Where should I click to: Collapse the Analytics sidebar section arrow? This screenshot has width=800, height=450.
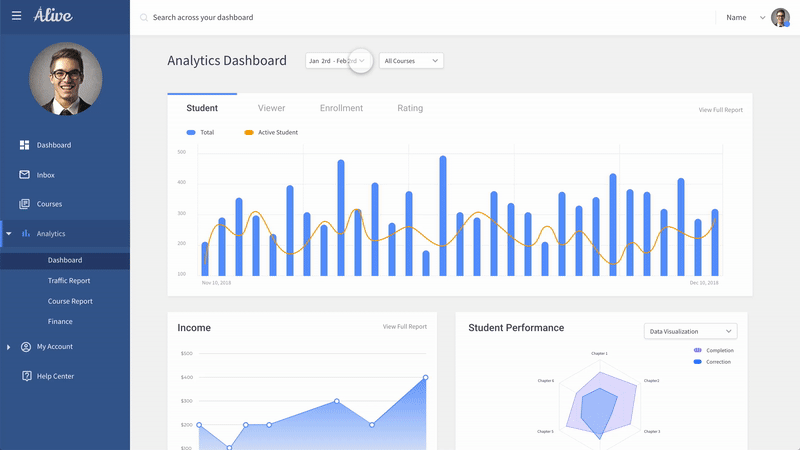tap(9, 234)
